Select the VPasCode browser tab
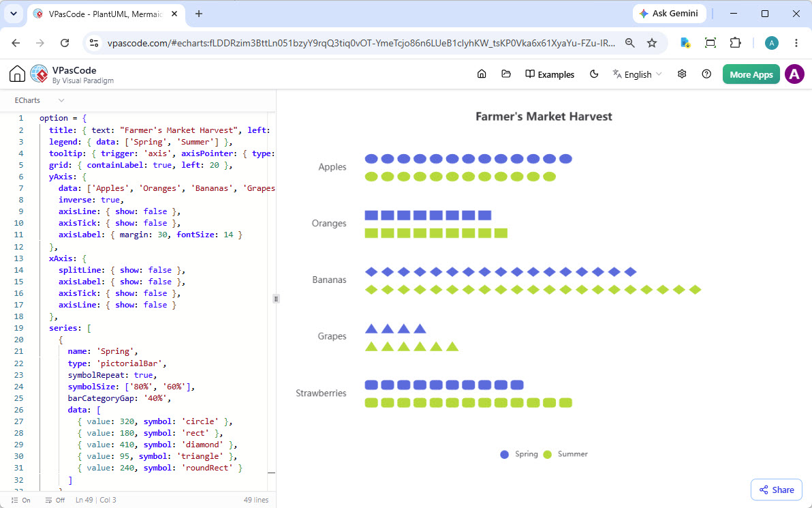This screenshot has height=508, width=812. point(105,14)
